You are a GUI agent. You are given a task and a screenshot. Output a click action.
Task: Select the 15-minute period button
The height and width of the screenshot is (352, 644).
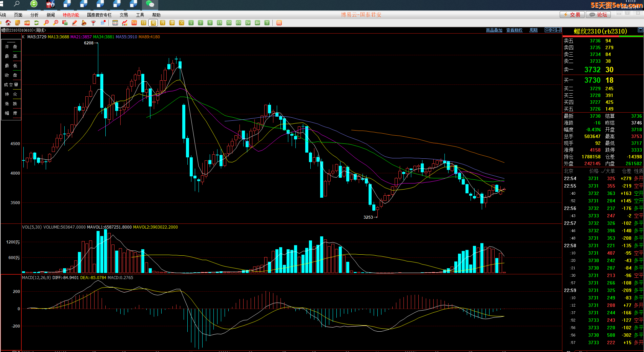point(220,23)
